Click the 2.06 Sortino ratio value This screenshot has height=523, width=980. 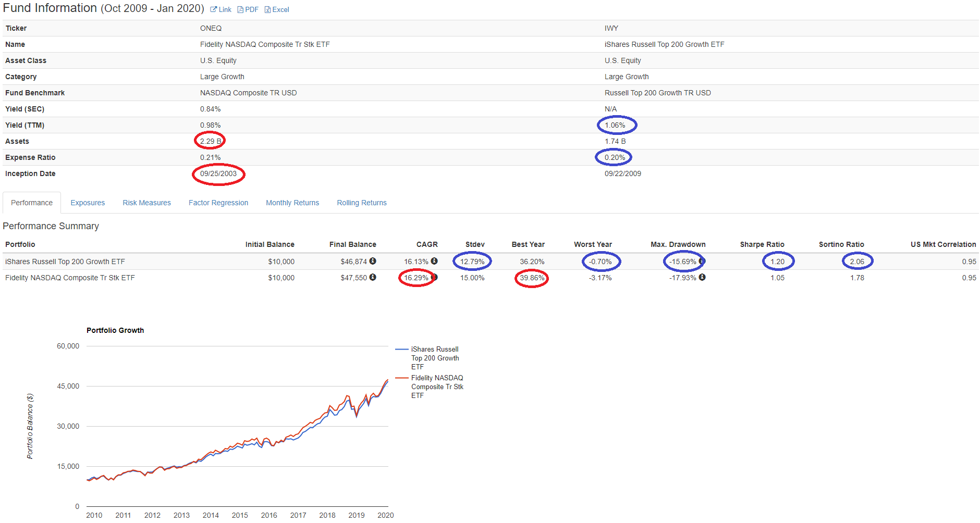tap(857, 261)
